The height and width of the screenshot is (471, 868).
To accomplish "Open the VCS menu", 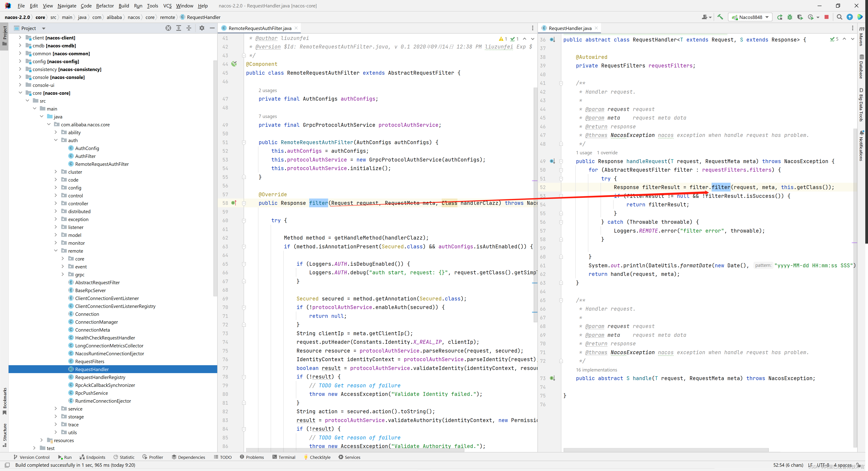I will (167, 6).
